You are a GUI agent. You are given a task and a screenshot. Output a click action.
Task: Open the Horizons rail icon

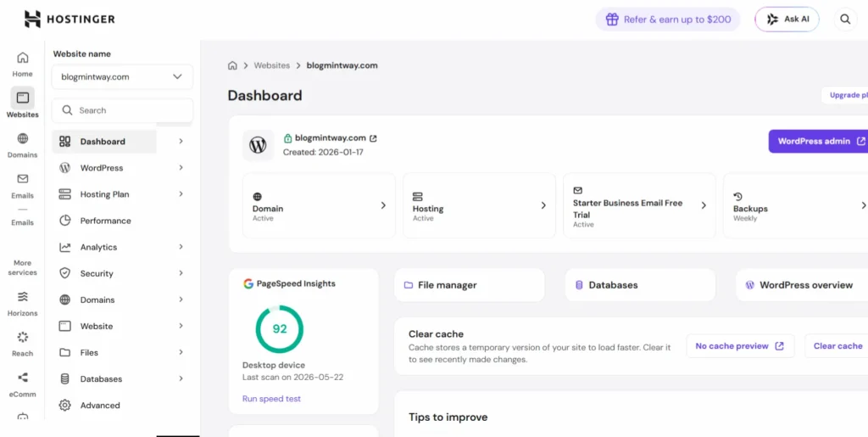pos(23,297)
